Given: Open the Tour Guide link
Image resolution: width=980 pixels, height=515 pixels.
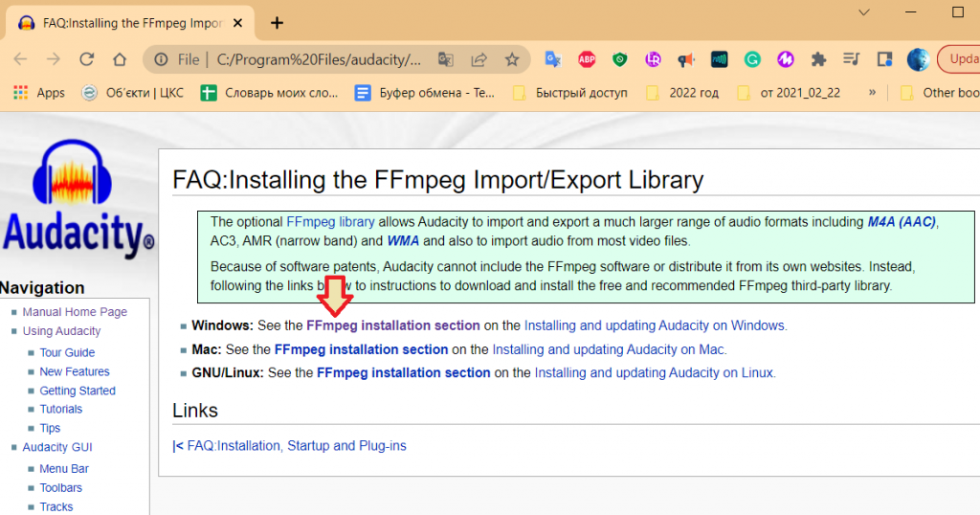Looking at the screenshot, I should (67, 352).
